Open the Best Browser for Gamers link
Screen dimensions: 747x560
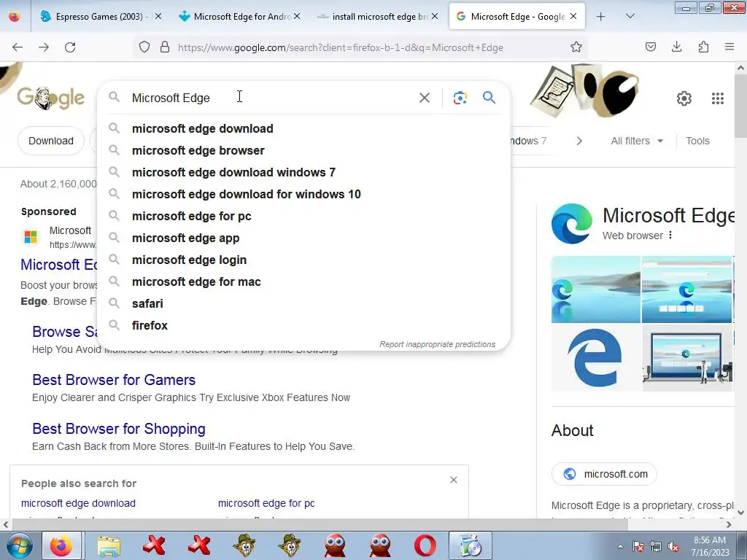click(x=114, y=380)
